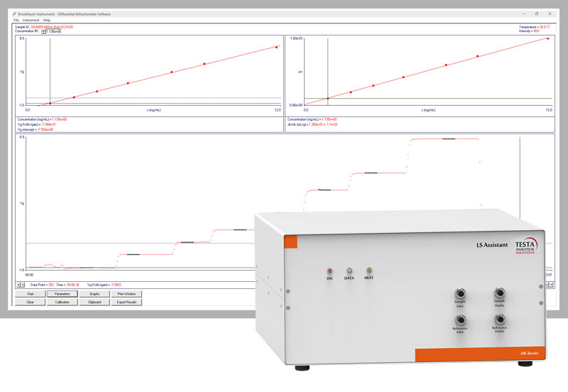The height and width of the screenshot is (392, 568).
Task: Click the Sample ID text value
Action: point(52,27)
